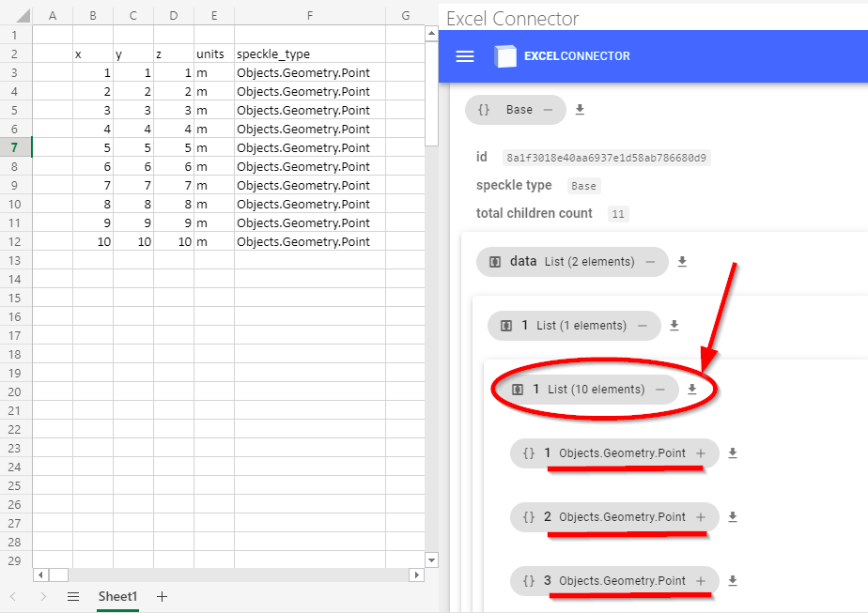
Task: Open the Excel Connector hamburger menu
Action: click(464, 56)
